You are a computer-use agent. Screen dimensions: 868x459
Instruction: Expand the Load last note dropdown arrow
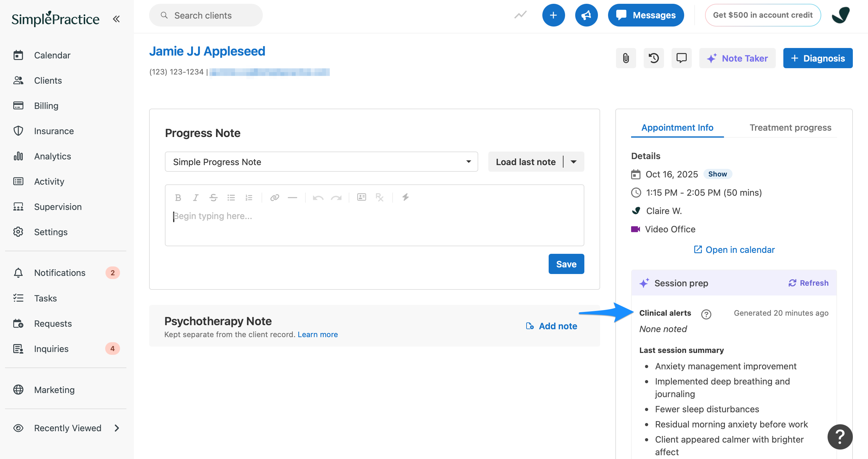(574, 162)
